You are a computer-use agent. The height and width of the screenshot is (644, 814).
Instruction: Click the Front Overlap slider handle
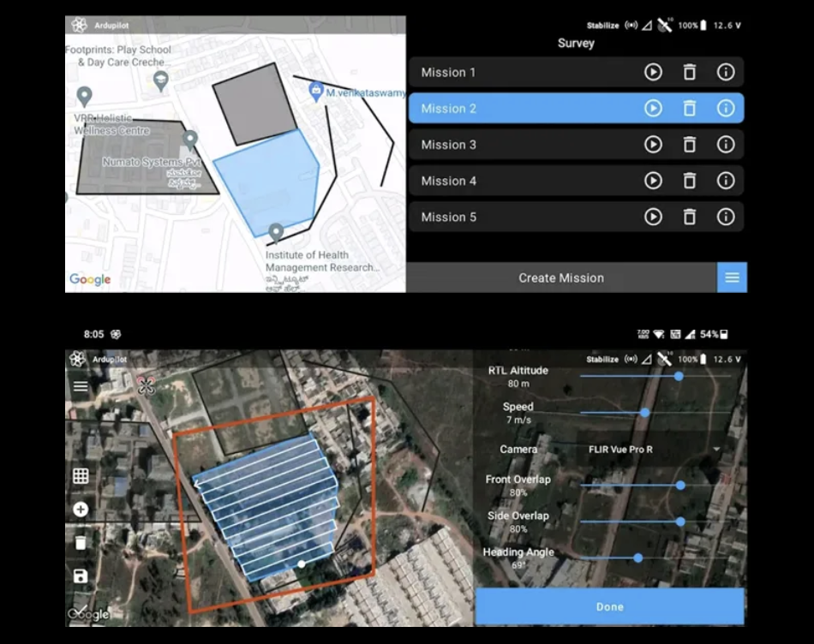pyautogui.click(x=680, y=486)
